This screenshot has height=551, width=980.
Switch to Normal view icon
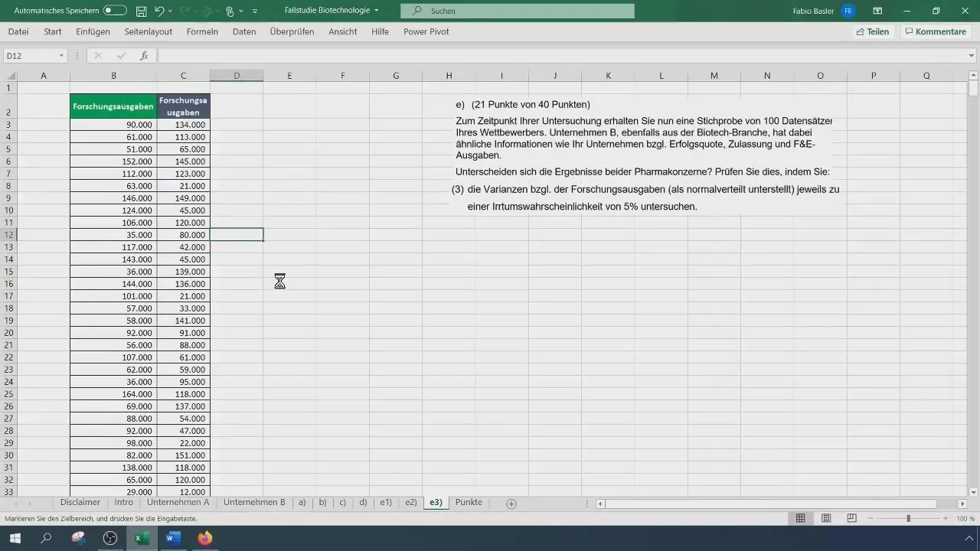(x=800, y=519)
